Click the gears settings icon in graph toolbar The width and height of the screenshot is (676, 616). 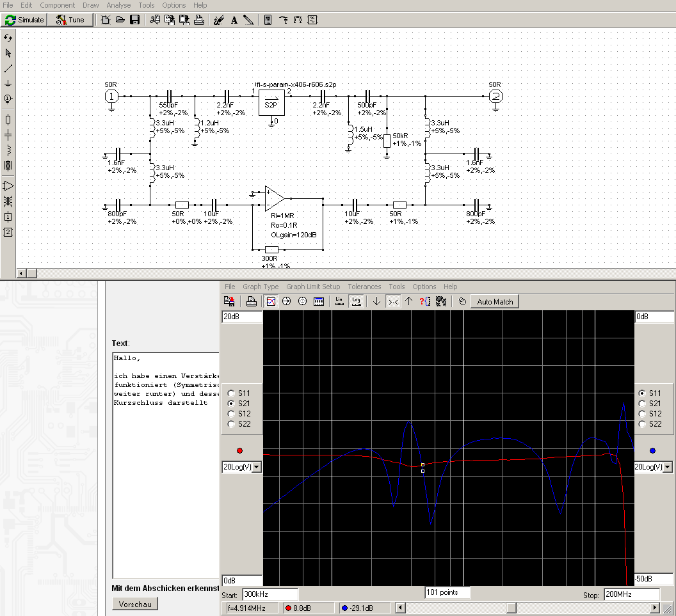[440, 301]
